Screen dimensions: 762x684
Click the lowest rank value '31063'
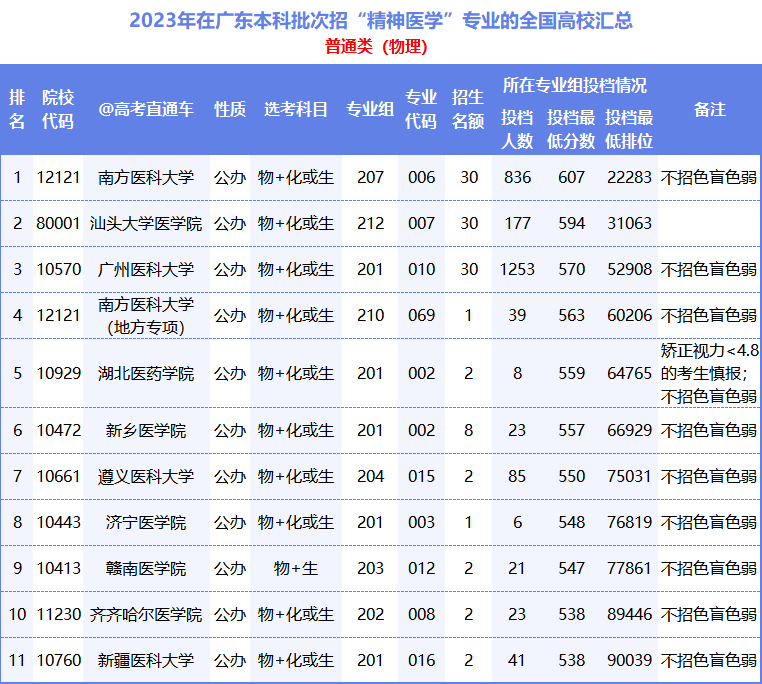click(x=629, y=224)
